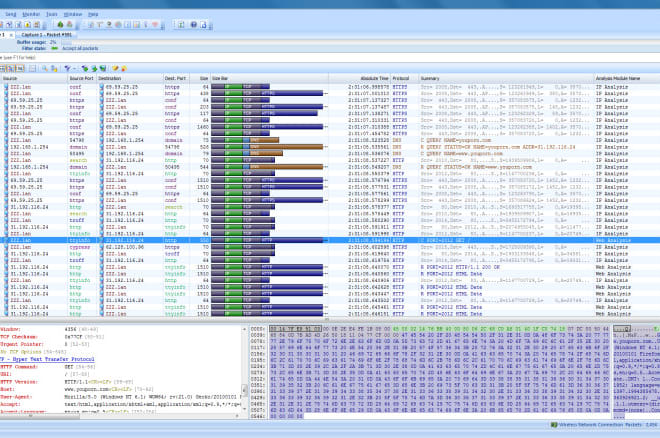Open the Monitor menu
The height and width of the screenshot is (438, 660).
pyautogui.click(x=31, y=14)
